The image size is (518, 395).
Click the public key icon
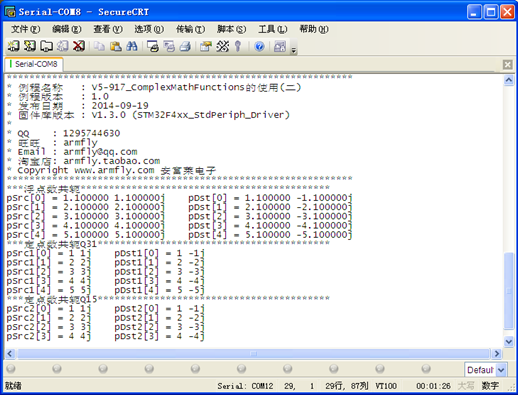coord(238,46)
